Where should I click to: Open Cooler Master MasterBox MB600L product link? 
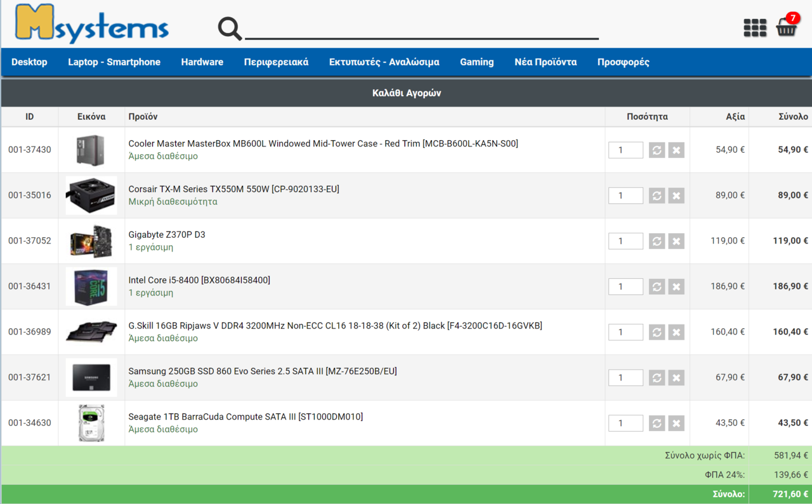pos(323,144)
